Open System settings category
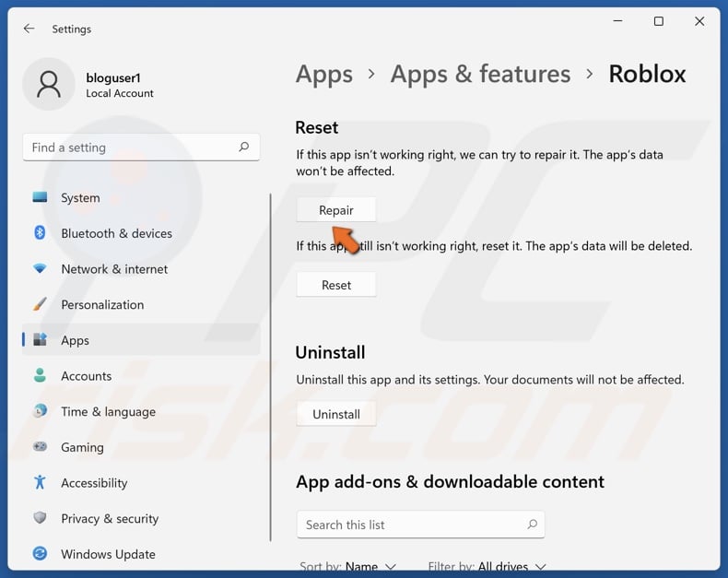The image size is (728, 578). [x=142, y=197]
